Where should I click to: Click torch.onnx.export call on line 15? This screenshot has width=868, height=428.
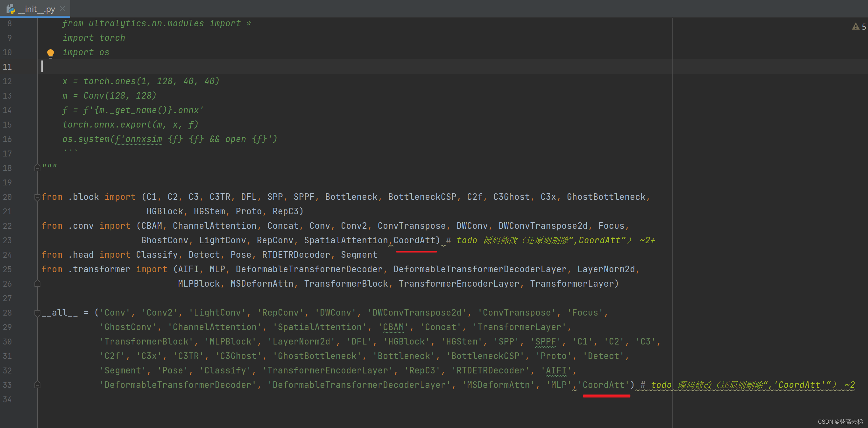pyautogui.click(x=130, y=125)
